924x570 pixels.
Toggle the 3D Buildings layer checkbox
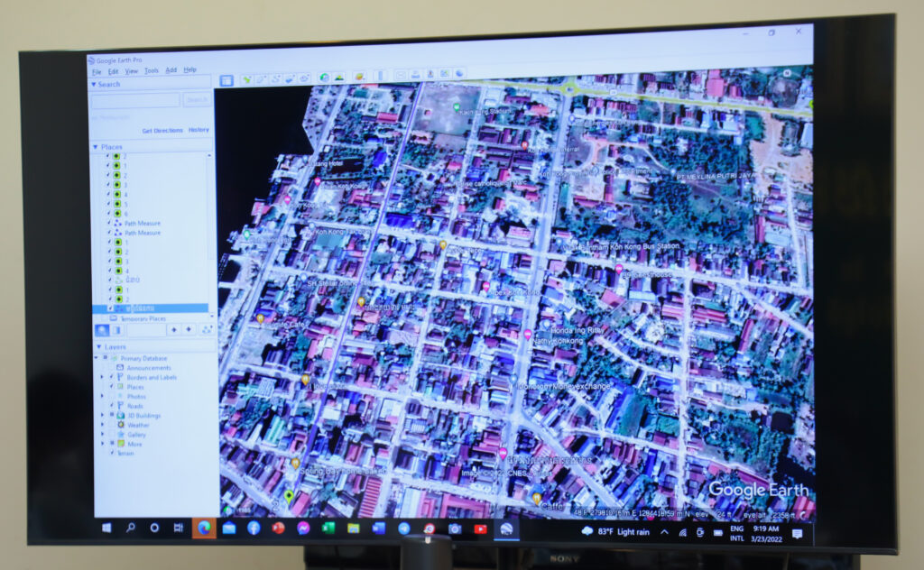tap(111, 415)
